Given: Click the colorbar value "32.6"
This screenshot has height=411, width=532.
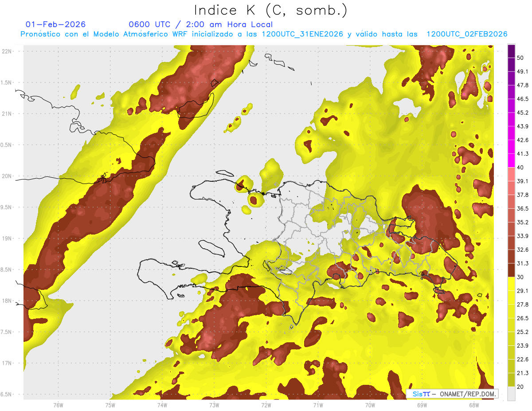Looking at the screenshot, I should 523,250.
